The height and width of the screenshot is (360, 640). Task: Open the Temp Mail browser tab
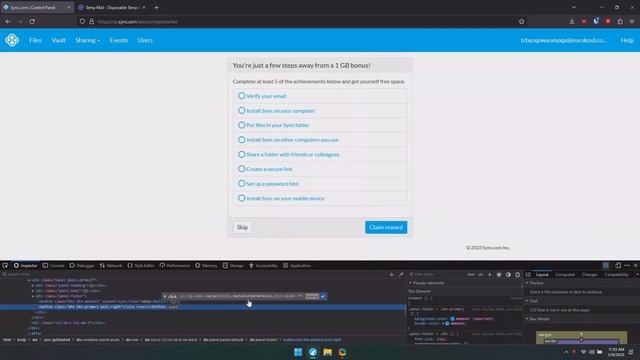111,7
